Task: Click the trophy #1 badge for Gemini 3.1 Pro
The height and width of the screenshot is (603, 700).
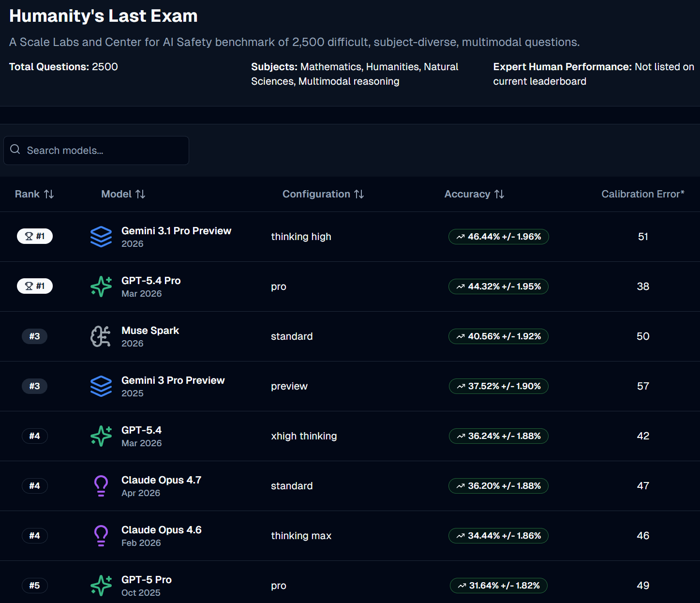Action: pos(35,236)
